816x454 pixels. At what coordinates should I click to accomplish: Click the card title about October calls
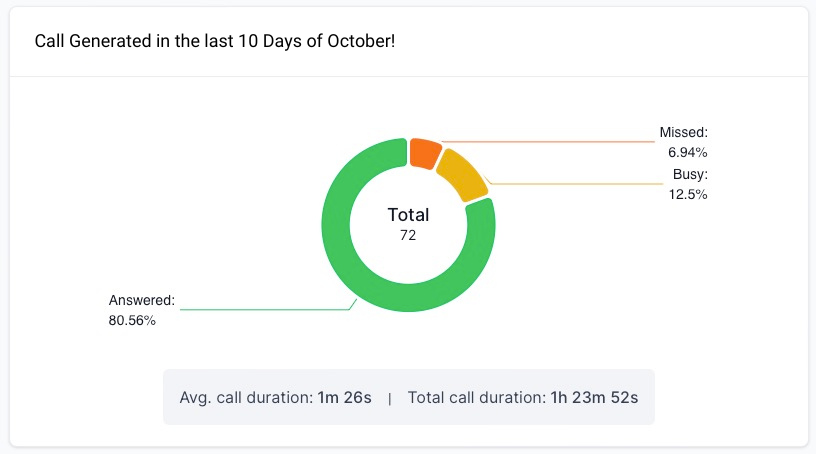click(216, 42)
